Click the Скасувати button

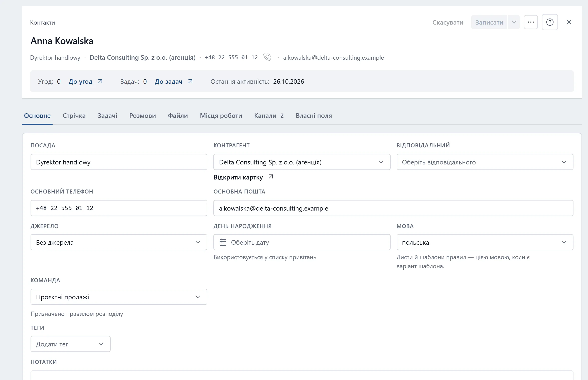[448, 22]
